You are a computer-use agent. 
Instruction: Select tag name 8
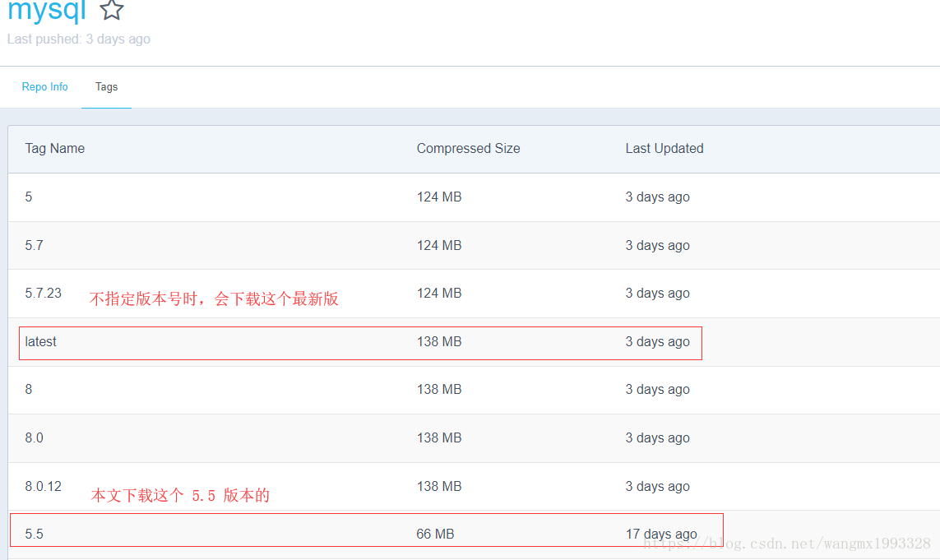coord(29,390)
